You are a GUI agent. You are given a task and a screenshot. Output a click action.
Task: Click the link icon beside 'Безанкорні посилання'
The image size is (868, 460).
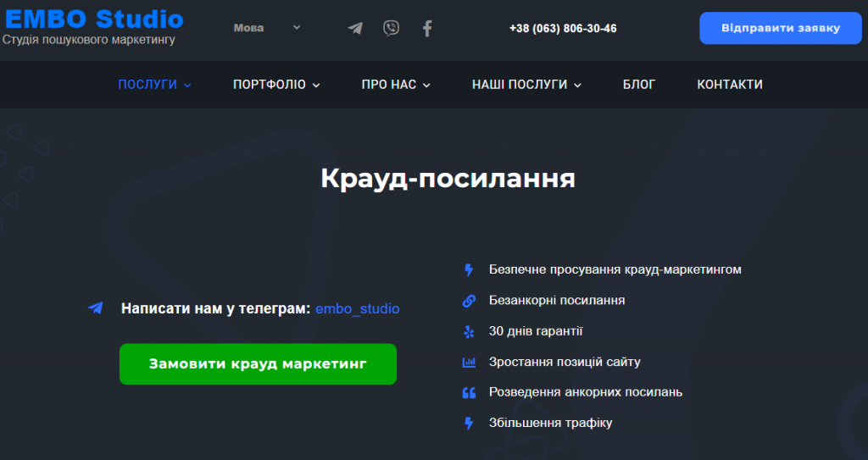[469, 301]
